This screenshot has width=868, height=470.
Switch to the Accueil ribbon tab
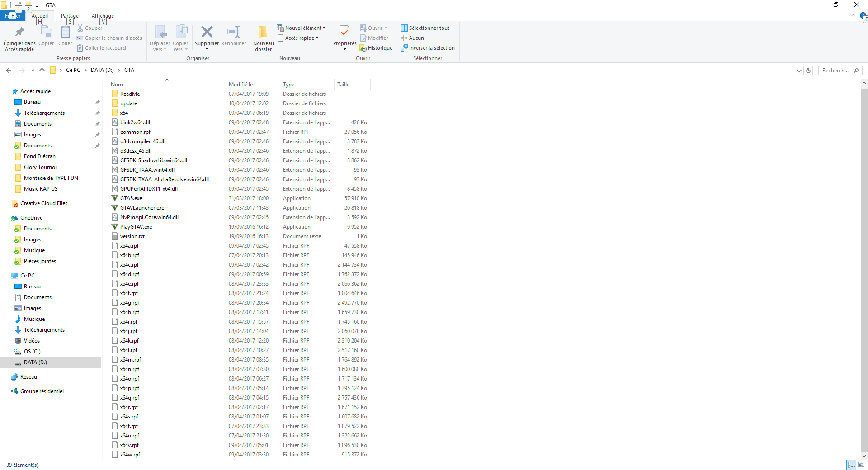(x=40, y=16)
